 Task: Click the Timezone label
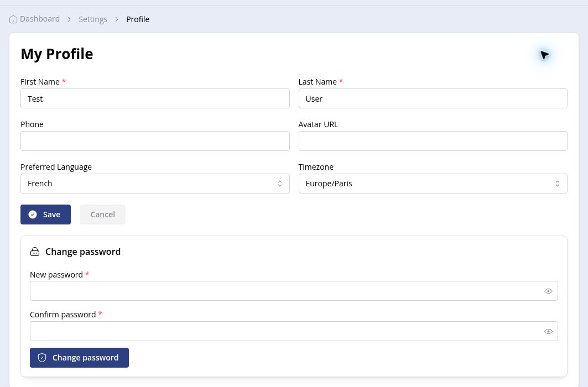316,167
